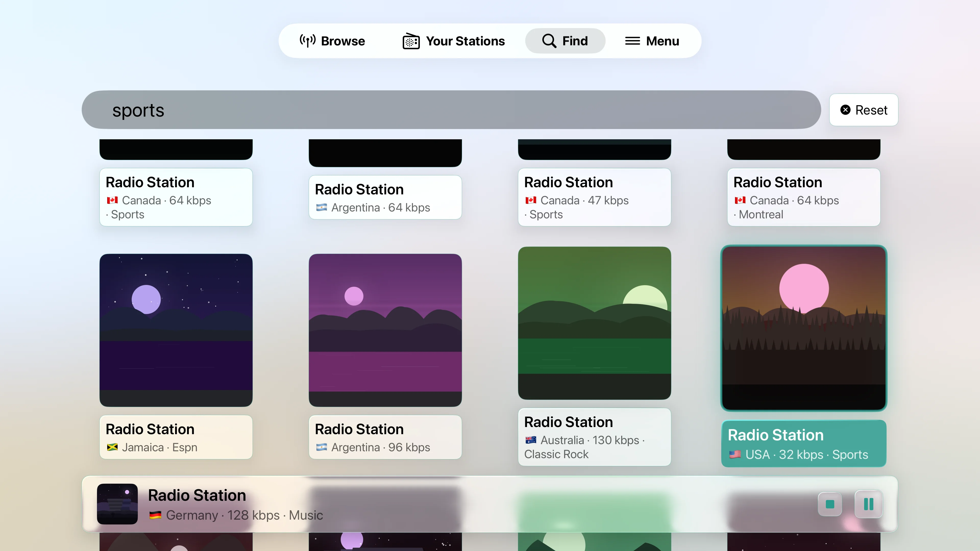
Task: Choose the Canada 64 kbps Montreal station
Action: [x=803, y=197]
